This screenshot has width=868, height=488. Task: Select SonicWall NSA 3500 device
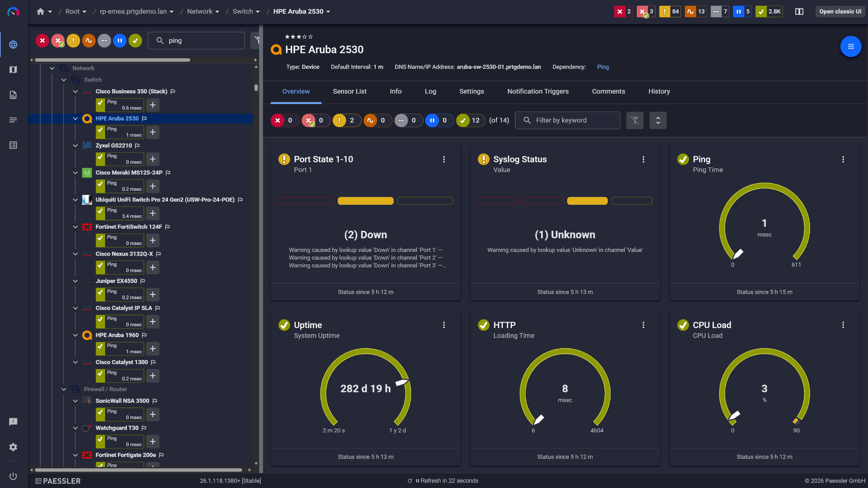click(x=122, y=401)
